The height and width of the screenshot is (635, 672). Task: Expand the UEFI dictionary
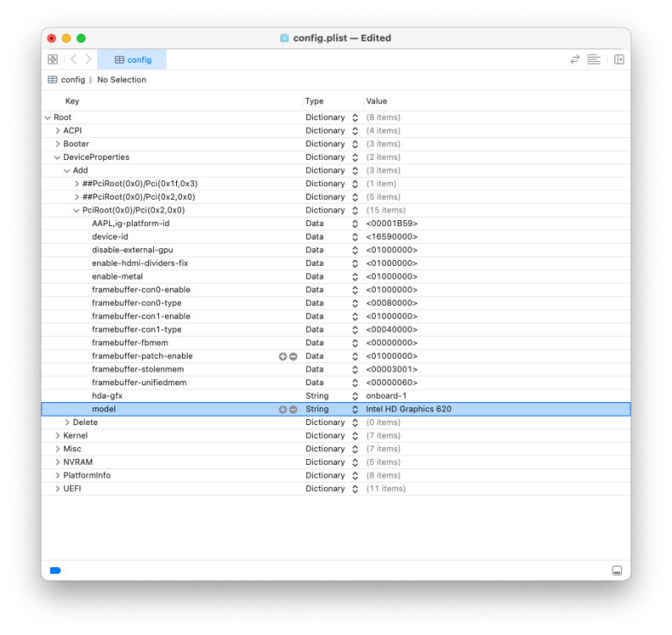click(58, 489)
